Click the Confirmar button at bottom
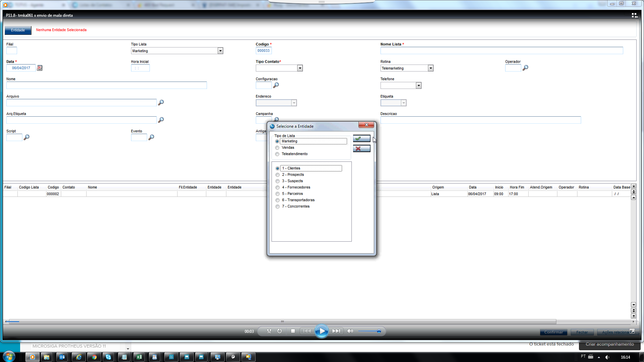Screen dimensions: 644x362 553,332
